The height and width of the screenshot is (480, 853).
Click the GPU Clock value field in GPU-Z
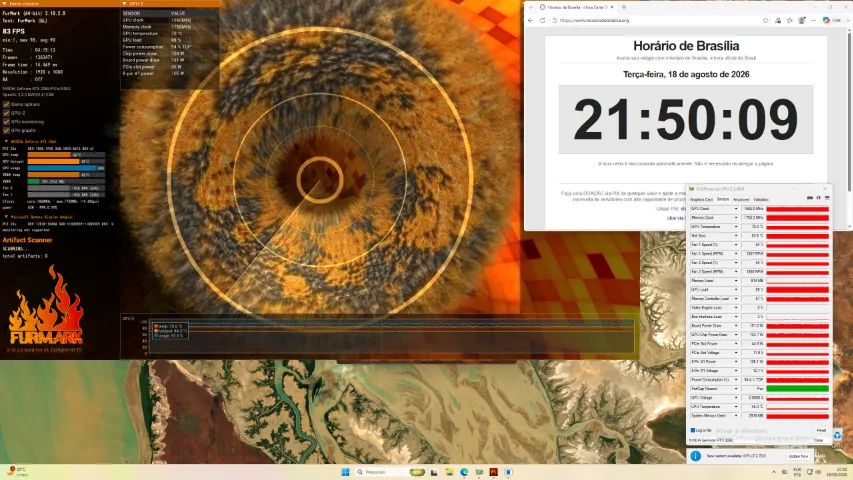(753, 209)
